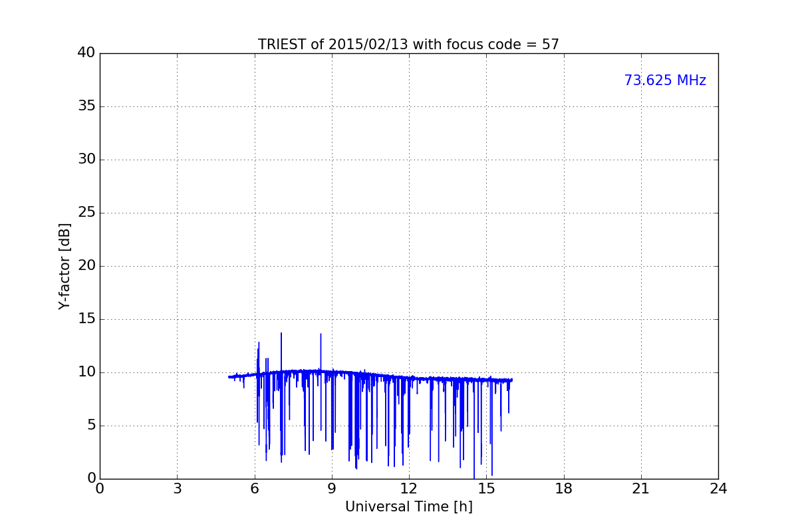Click y-axis tick label 15

click(86, 319)
